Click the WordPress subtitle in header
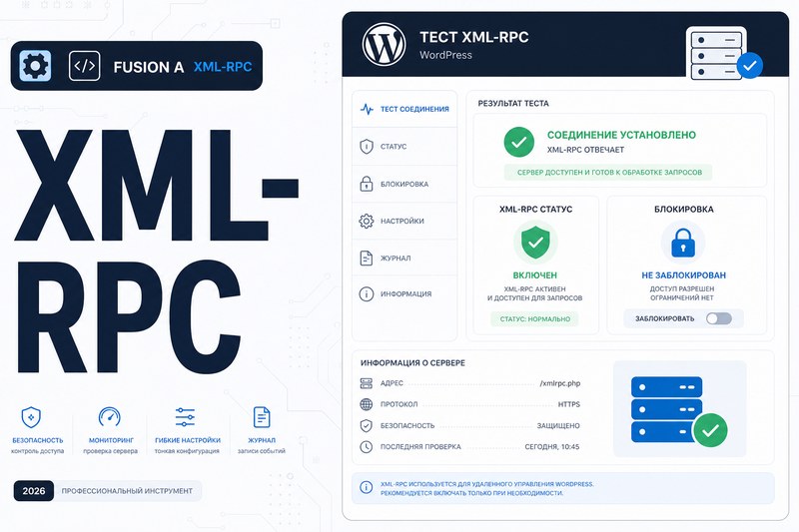 [x=445, y=55]
